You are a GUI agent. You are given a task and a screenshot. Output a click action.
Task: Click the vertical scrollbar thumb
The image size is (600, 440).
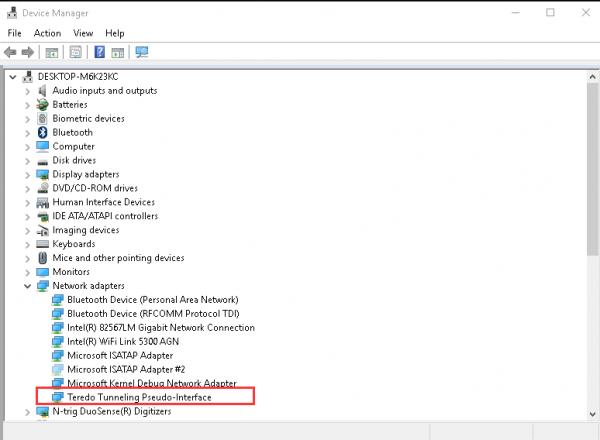click(x=592, y=169)
